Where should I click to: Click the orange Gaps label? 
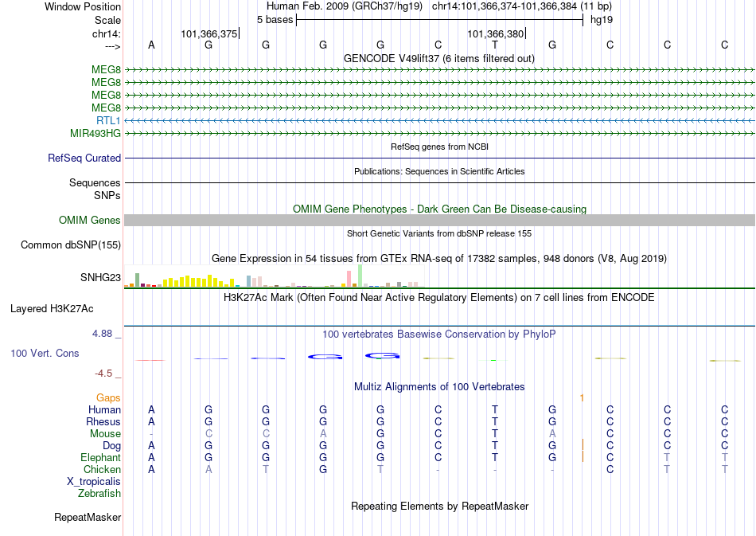(x=108, y=397)
